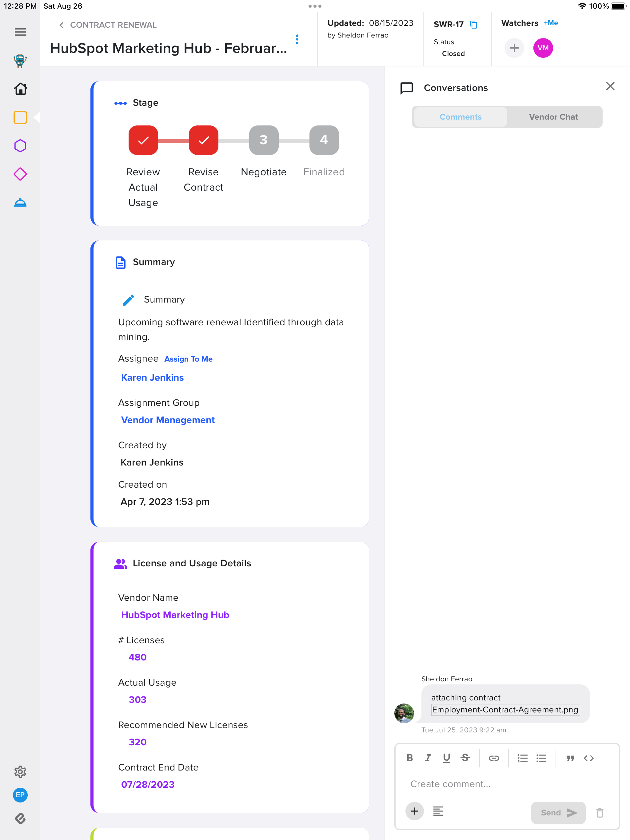Insert a code block
Image resolution: width=630 pixels, height=840 pixels.
(x=588, y=758)
